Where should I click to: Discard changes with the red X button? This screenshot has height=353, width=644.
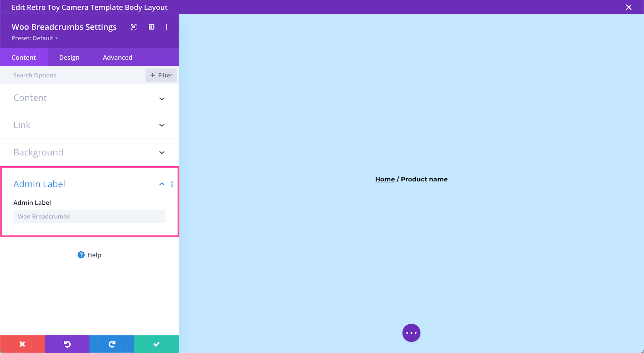point(22,344)
